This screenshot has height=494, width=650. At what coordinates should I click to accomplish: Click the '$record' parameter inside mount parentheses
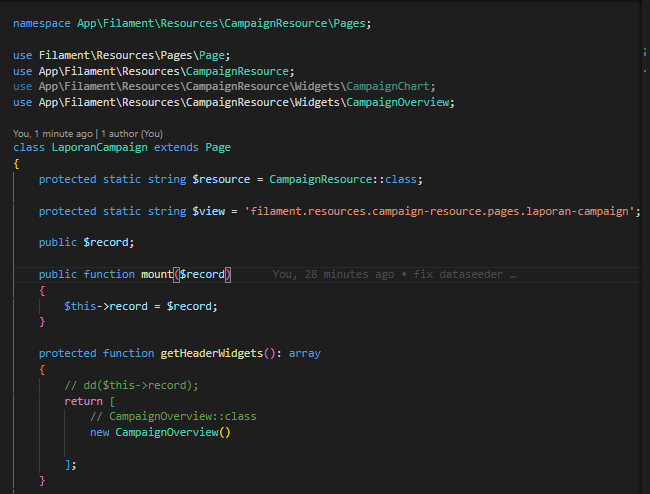click(x=202, y=274)
